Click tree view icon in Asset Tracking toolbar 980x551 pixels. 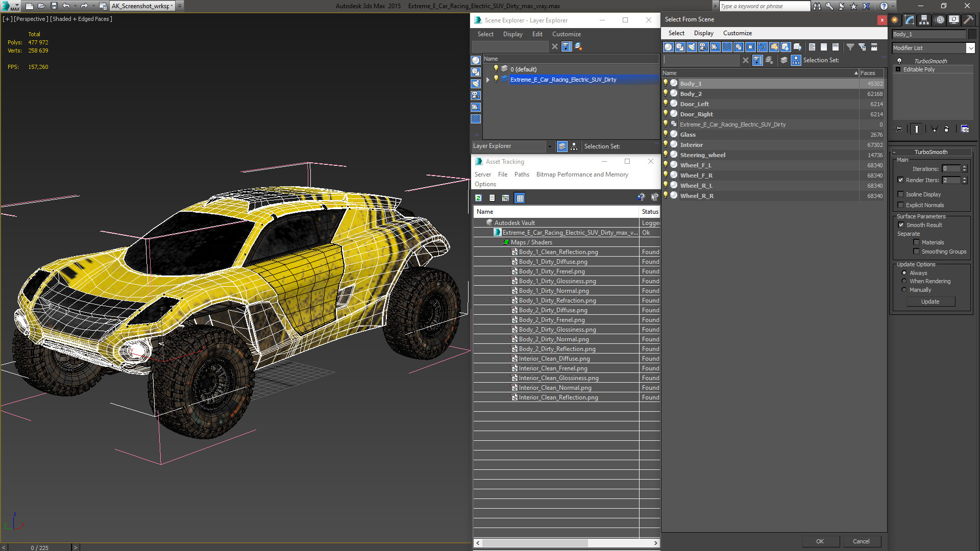505,198
